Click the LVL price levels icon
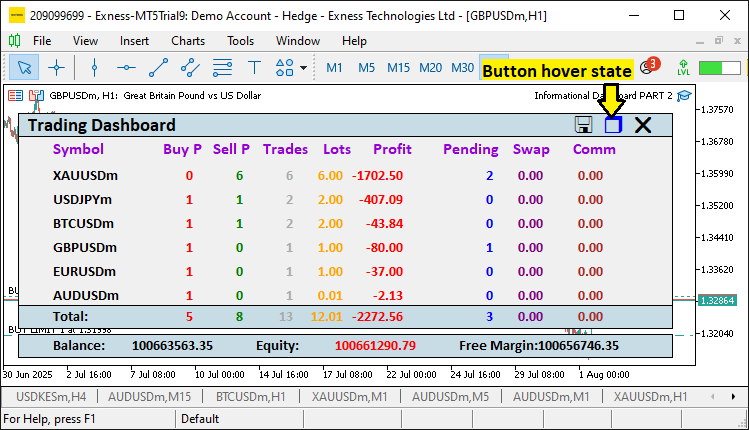 (x=684, y=67)
